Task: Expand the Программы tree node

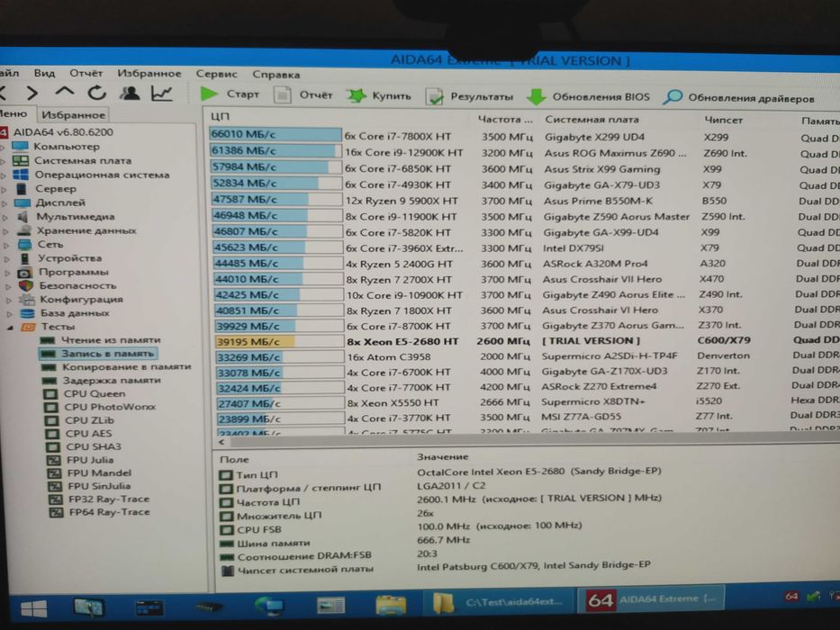Action: click(7, 272)
